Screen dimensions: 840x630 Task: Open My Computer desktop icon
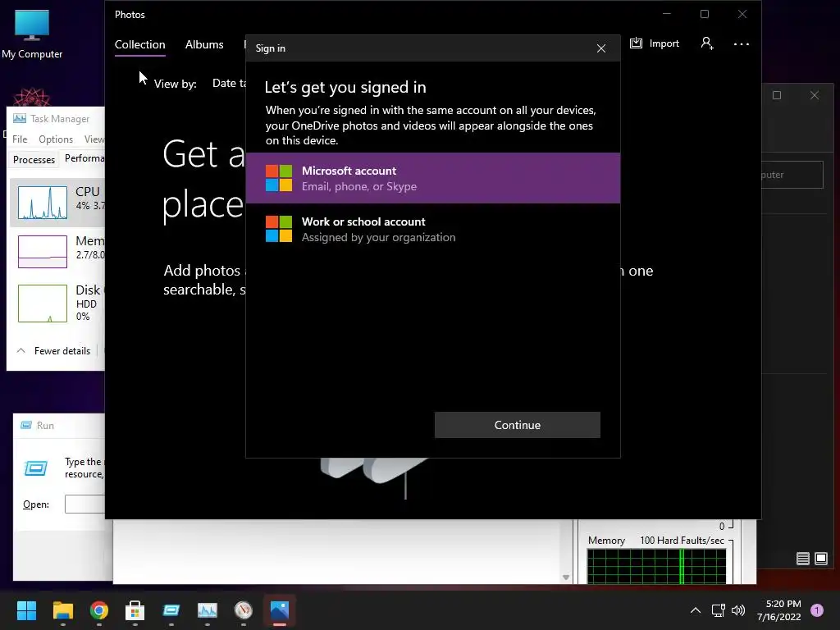click(x=32, y=34)
